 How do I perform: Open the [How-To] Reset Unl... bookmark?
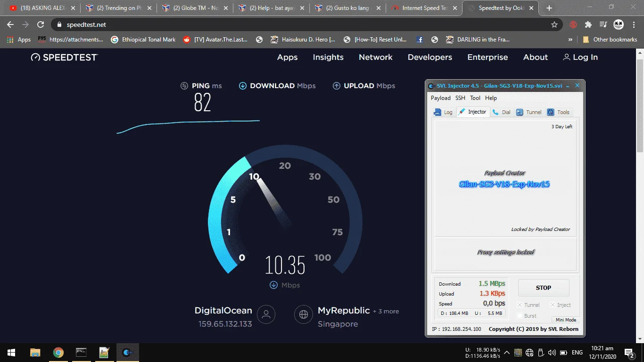pos(375,40)
